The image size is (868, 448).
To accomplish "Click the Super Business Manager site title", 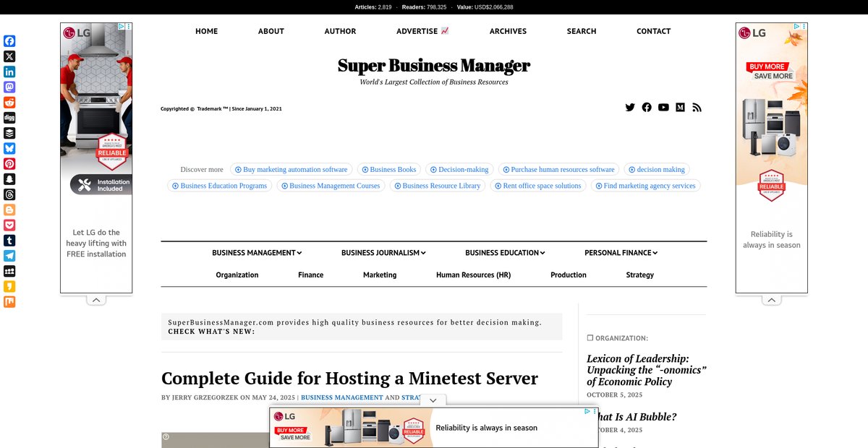I will 434,65.
